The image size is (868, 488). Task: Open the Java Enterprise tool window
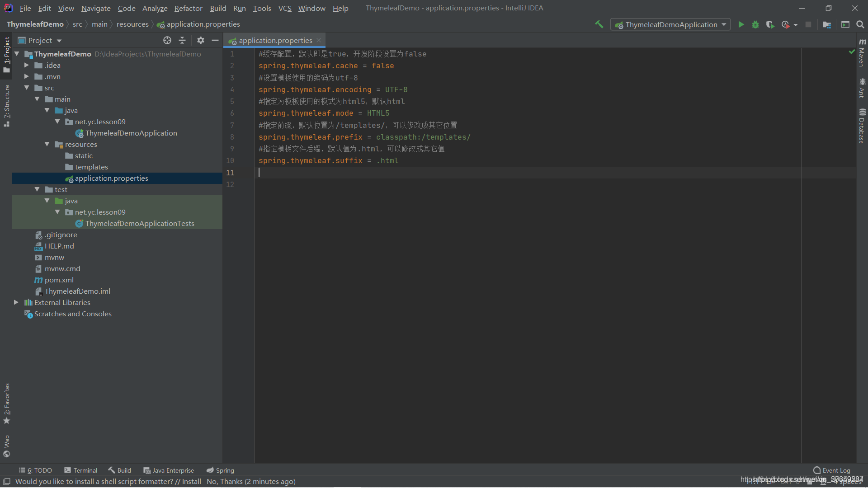169,470
